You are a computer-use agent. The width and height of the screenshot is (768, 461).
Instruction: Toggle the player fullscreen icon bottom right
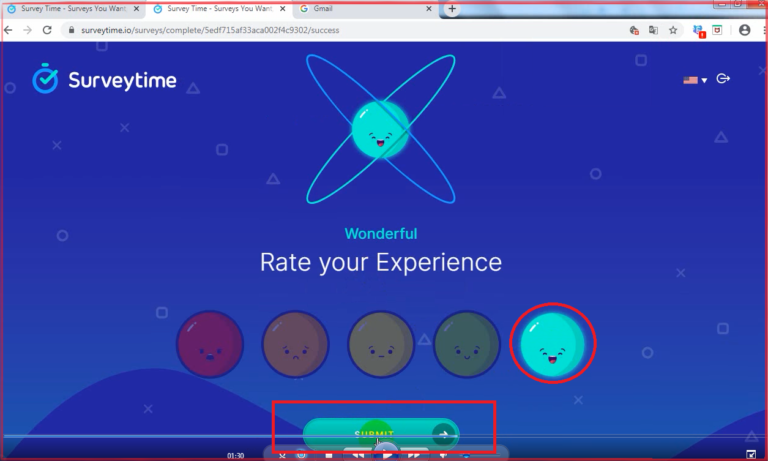coord(751,455)
